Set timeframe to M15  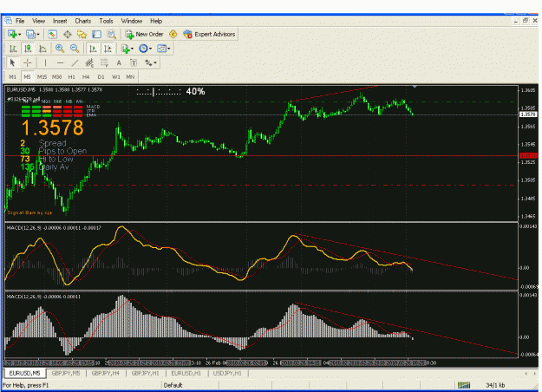tap(42, 76)
